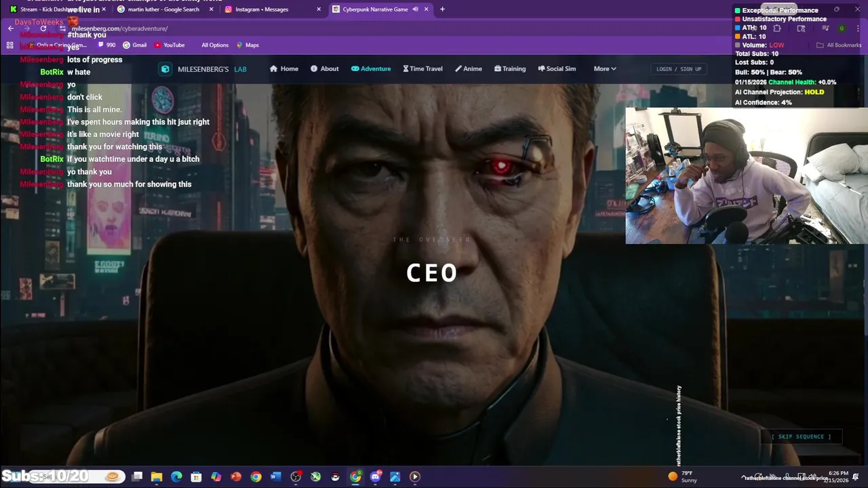Click the weather widget showing Sunny

click(683, 476)
